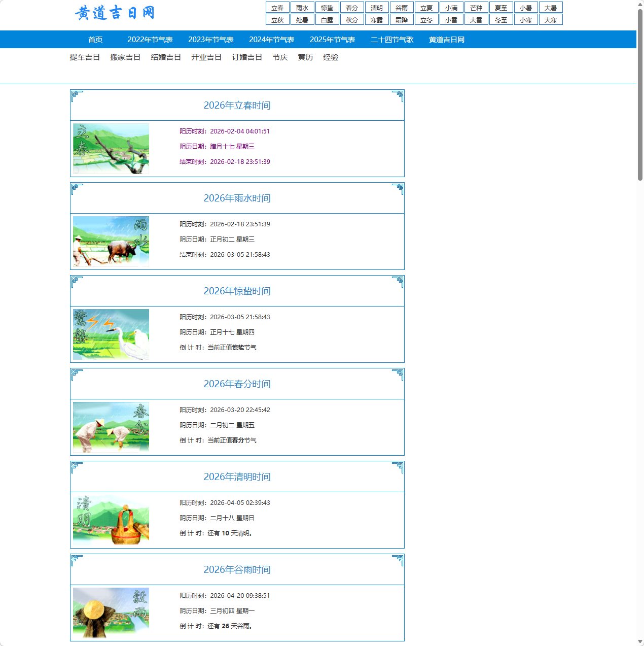
Task: Open the 清明 basket illustration
Action: (111, 520)
